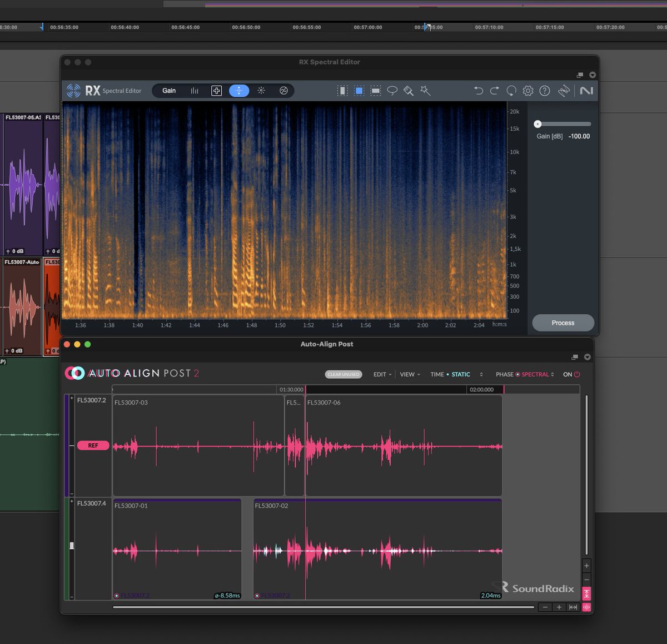The width and height of the screenshot is (667, 644).
Task: Open RX window collapse arrow menu
Action: point(593,75)
